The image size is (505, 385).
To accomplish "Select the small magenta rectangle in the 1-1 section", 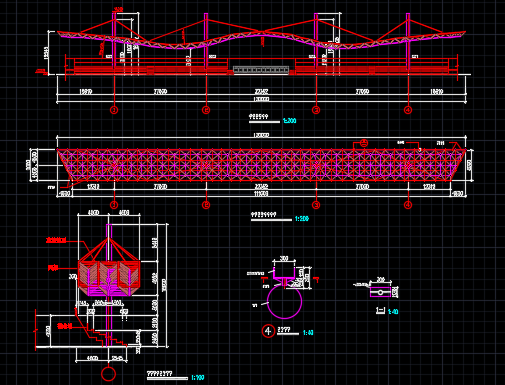I will [380, 292].
